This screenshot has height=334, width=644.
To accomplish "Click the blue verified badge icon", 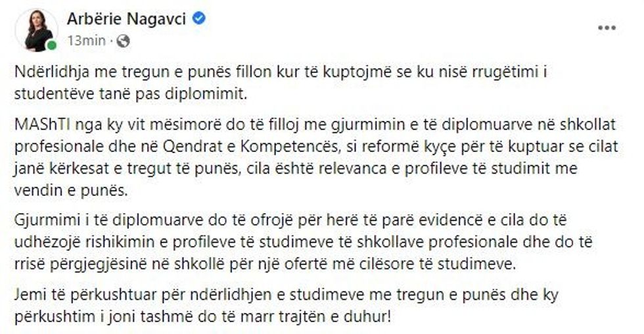I will tap(200, 18).
